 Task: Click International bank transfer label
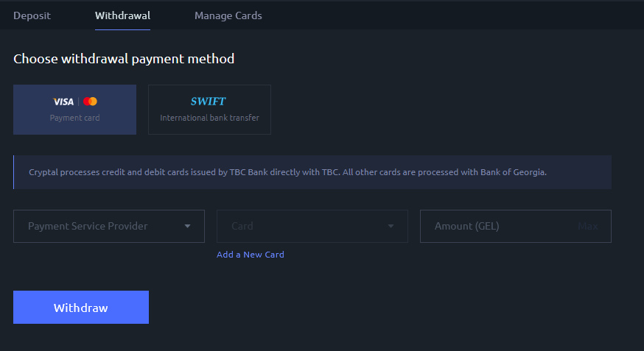[209, 118]
